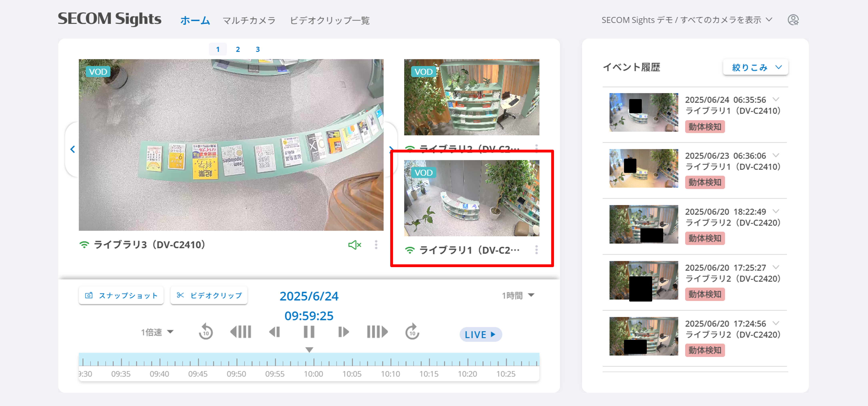Select camera page 2
Image resolution: width=868 pixels, height=406 pixels.
click(x=238, y=49)
